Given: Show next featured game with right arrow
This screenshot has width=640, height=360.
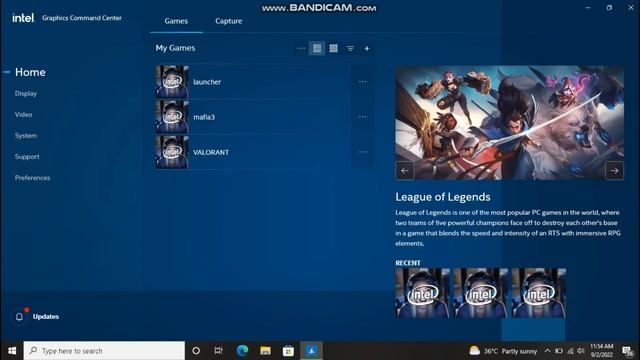Looking at the screenshot, I should click(x=614, y=171).
